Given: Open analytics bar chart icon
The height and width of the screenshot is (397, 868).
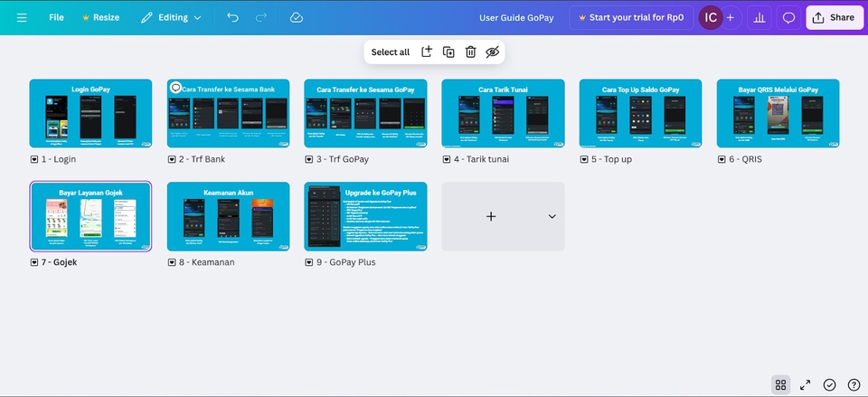Looking at the screenshot, I should [x=759, y=17].
